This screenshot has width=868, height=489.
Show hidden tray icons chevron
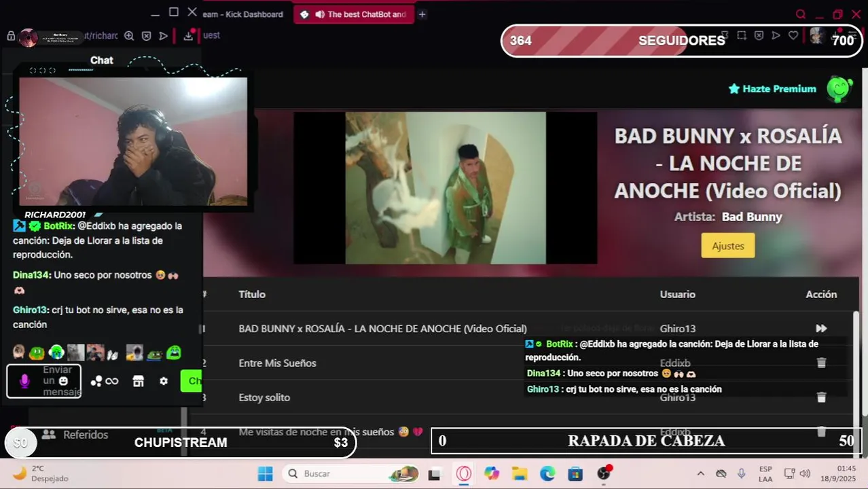pos(700,473)
